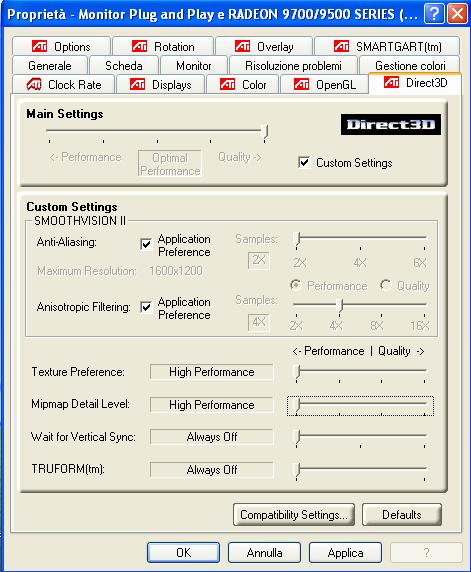Open Risoluzione problemi tab
This screenshot has height=572, width=471.
(x=293, y=65)
